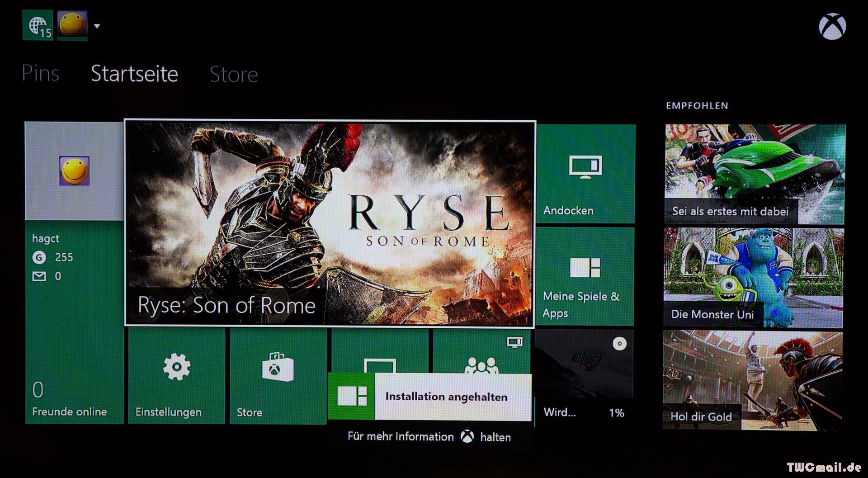
Task: Expand the profile dropdown arrow
Action: (x=97, y=26)
